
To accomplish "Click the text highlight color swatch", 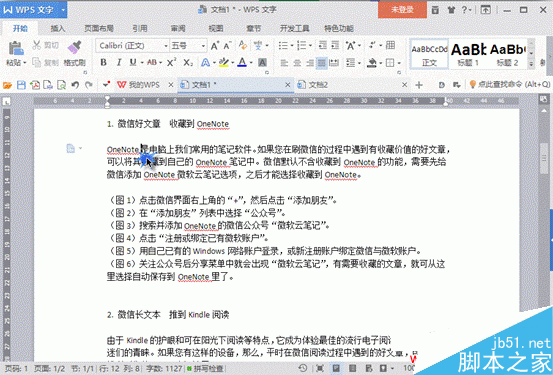I will click(224, 62).
